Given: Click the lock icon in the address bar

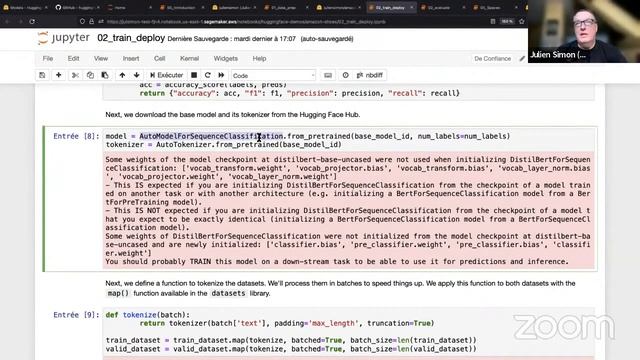Looking at the screenshot, I should pos(91,21).
